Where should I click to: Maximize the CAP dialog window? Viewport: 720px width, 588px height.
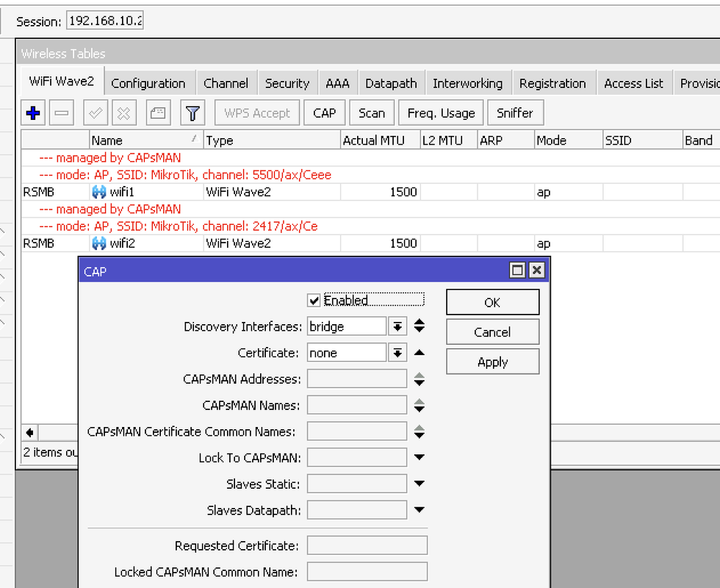click(x=517, y=270)
